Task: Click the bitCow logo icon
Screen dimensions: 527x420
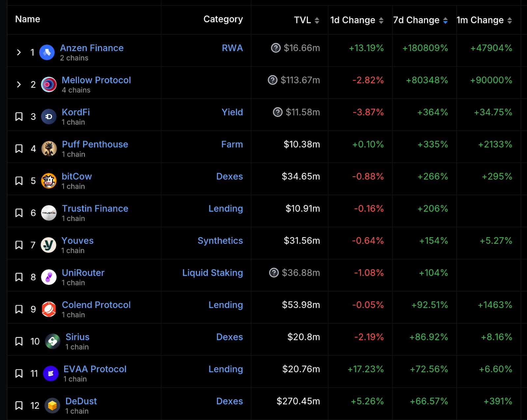Action: (49, 181)
